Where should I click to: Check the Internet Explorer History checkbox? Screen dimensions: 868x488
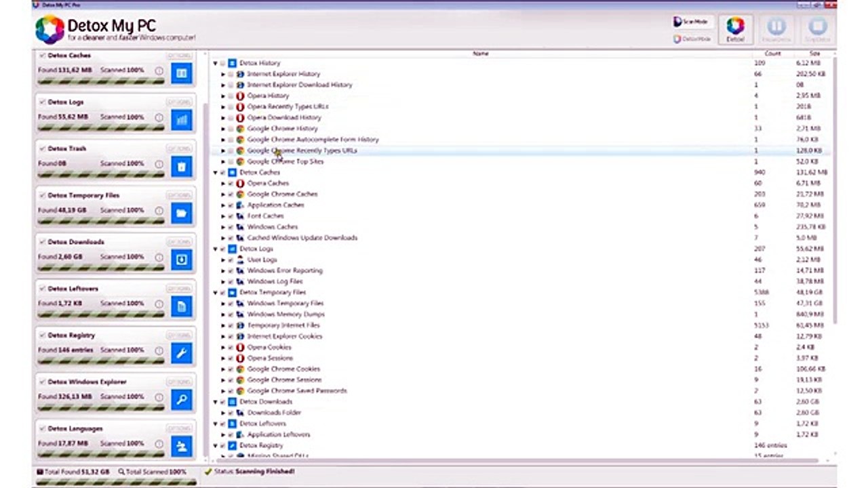click(x=231, y=74)
